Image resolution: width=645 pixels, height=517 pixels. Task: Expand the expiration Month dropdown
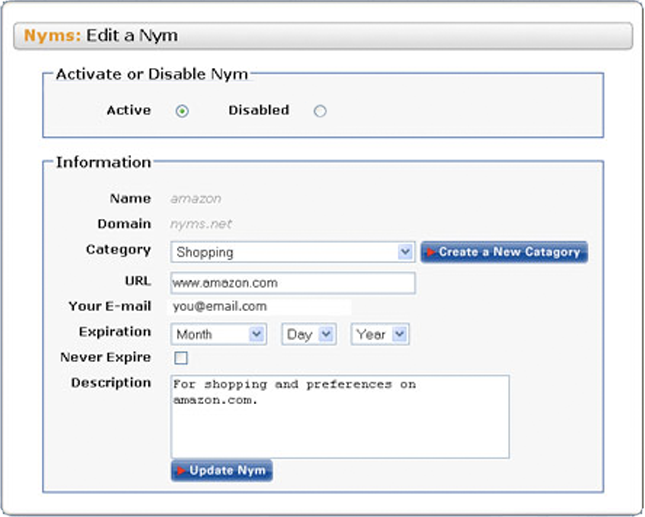click(219, 335)
